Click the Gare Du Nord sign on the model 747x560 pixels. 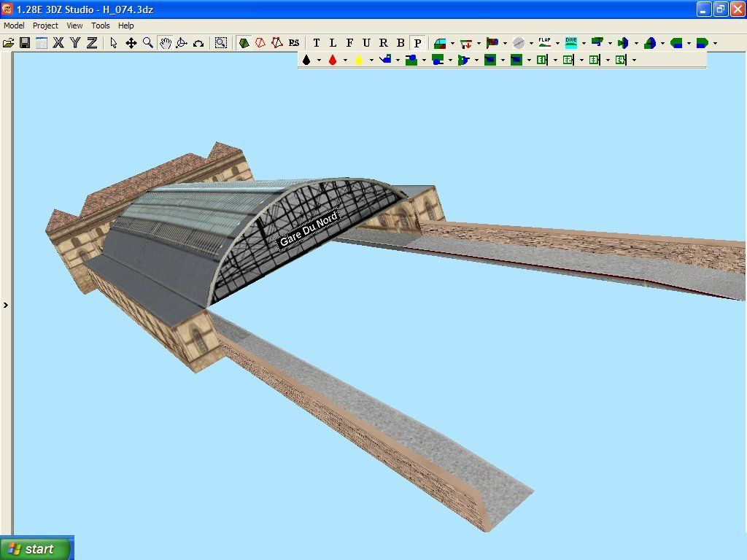(x=309, y=230)
